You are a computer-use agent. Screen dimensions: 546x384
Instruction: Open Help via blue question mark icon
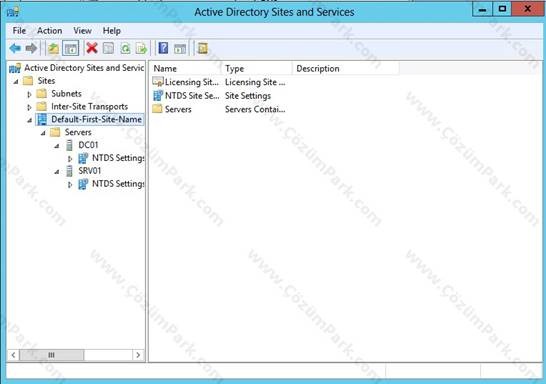pyautogui.click(x=163, y=48)
